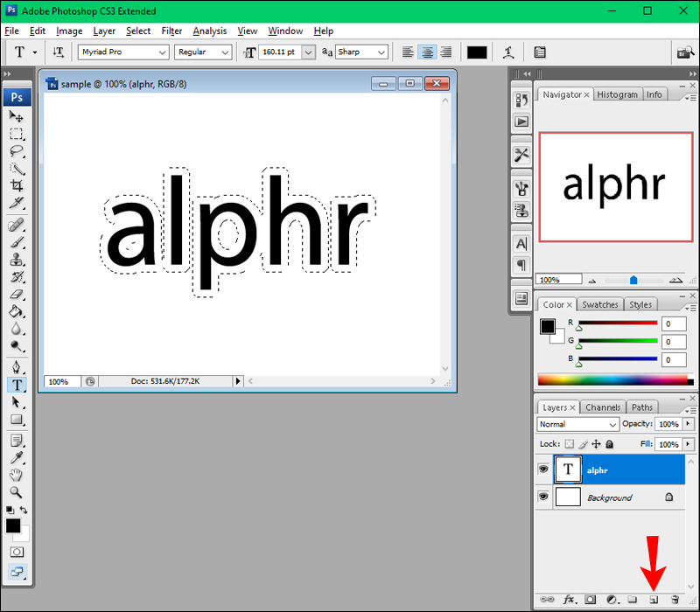The image size is (700, 612).
Task: Choose the Zoom magnifier tool
Action: pyautogui.click(x=17, y=492)
